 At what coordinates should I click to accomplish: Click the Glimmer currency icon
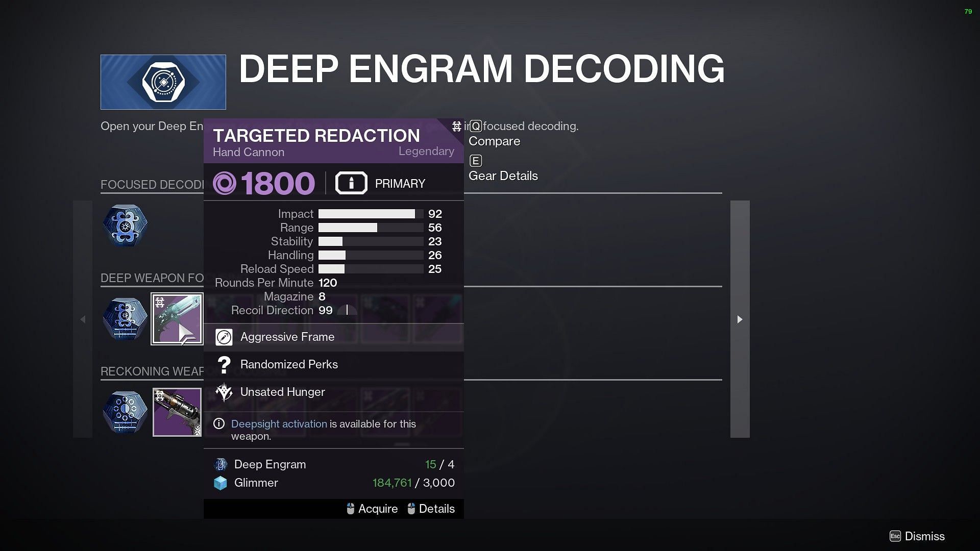coord(222,482)
